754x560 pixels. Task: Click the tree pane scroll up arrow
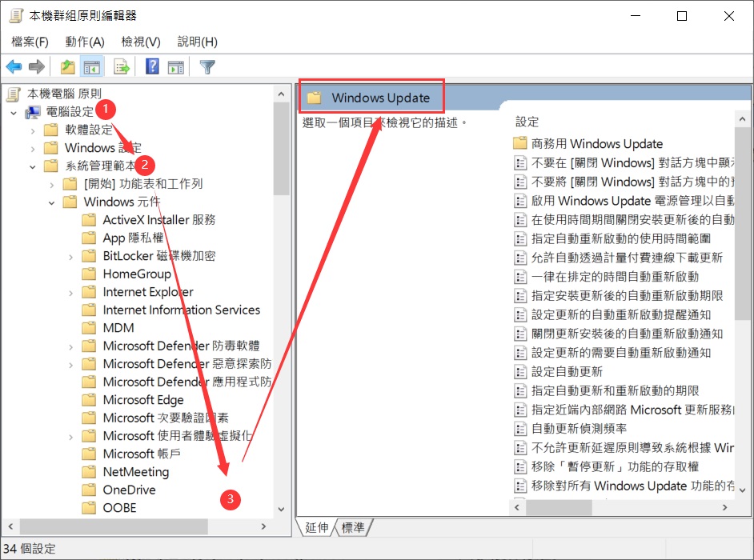click(281, 94)
